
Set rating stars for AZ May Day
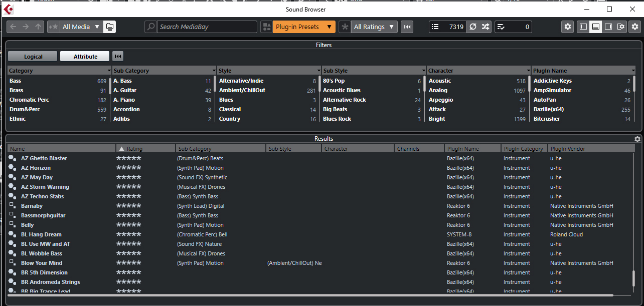tap(128, 177)
